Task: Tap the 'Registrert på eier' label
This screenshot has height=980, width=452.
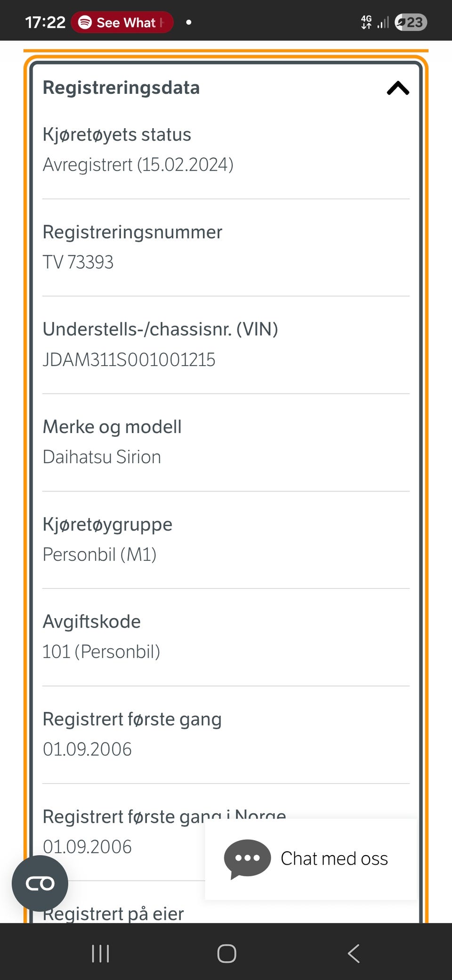Action: 113,914
